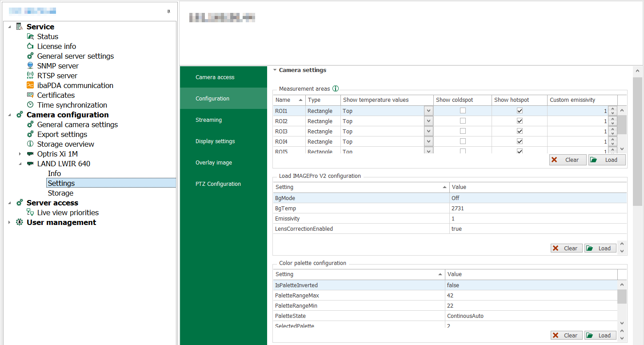Clear the IMAGEPro V2 configuration
Image resolution: width=644 pixels, height=345 pixels.
point(566,248)
